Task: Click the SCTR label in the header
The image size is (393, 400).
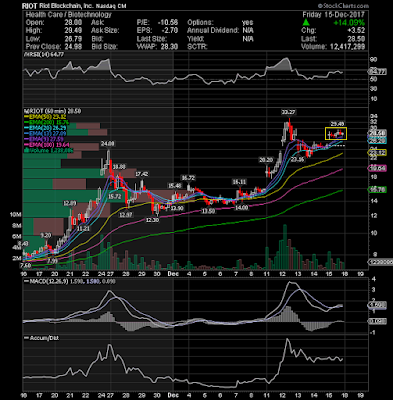Action: coord(197,47)
